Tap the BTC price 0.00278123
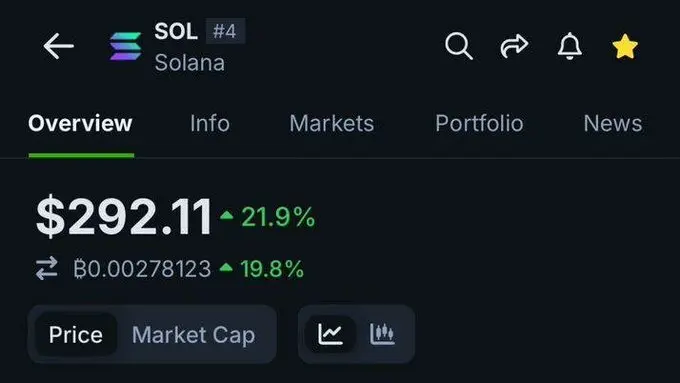This screenshot has height=383, width=680. (x=142, y=268)
